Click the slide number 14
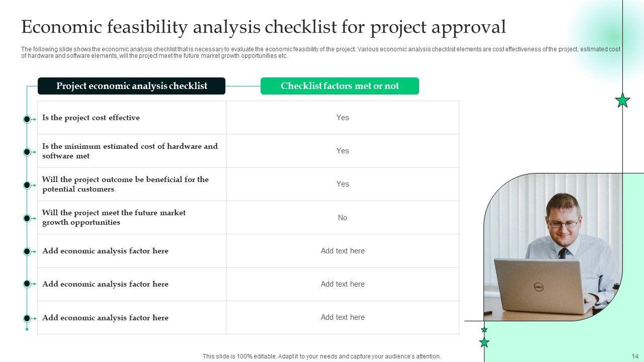Image resolution: width=644 pixels, height=362 pixels. [634, 356]
